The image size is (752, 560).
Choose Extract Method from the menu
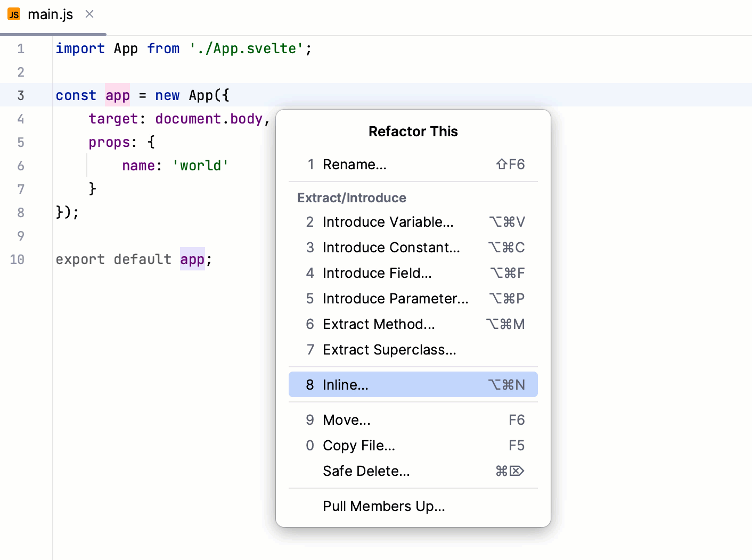379,324
